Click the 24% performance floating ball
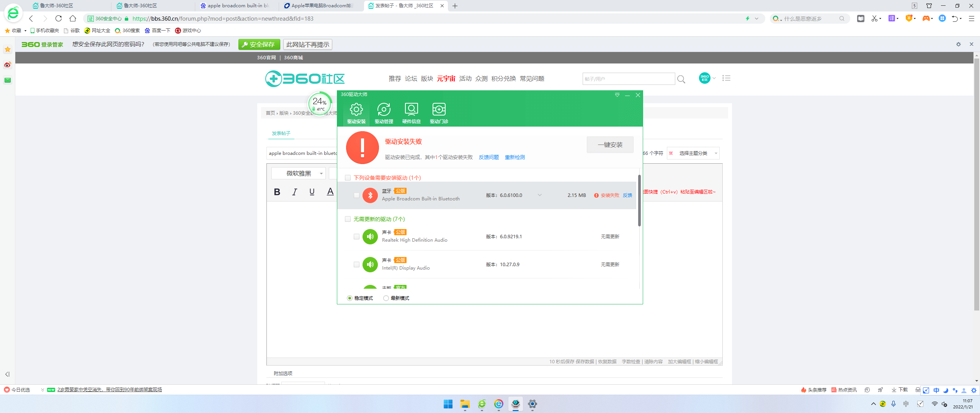 (320, 103)
